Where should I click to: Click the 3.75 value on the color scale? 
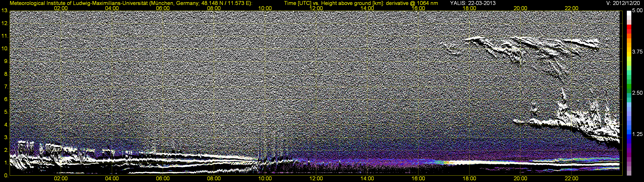coord(637,52)
